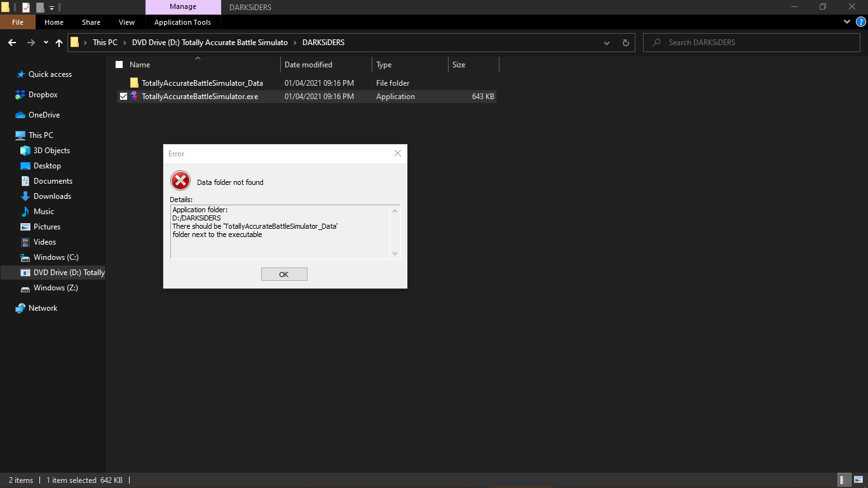
Task: Click the File folder type cell
Action: [393, 83]
